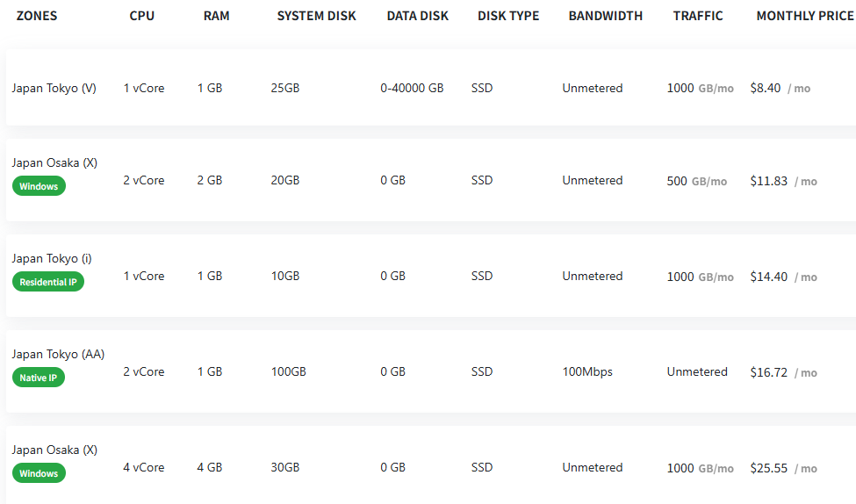Screen dimensions: 856x504
Task: Click the MONTHLY PRICE column header
Action: click(804, 16)
